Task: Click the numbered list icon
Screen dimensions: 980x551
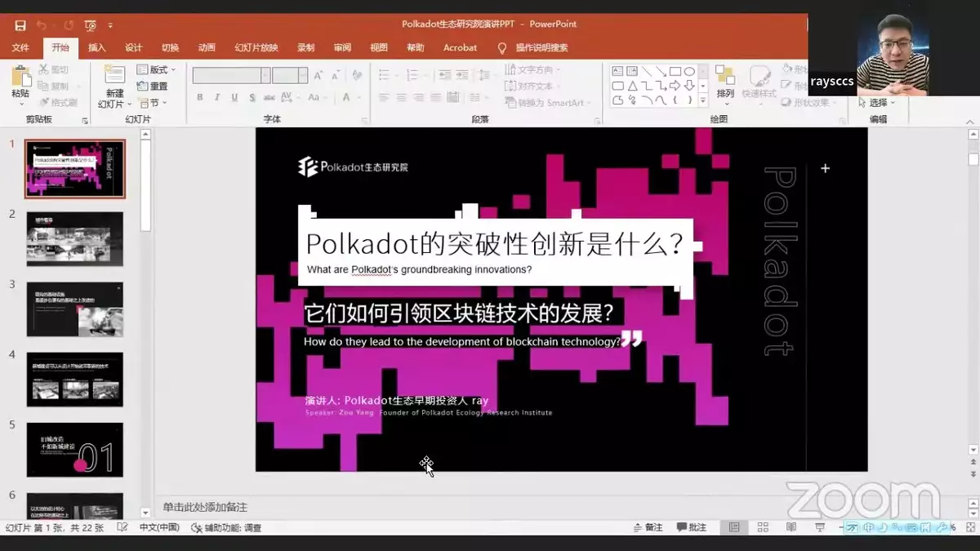Action: (x=410, y=75)
